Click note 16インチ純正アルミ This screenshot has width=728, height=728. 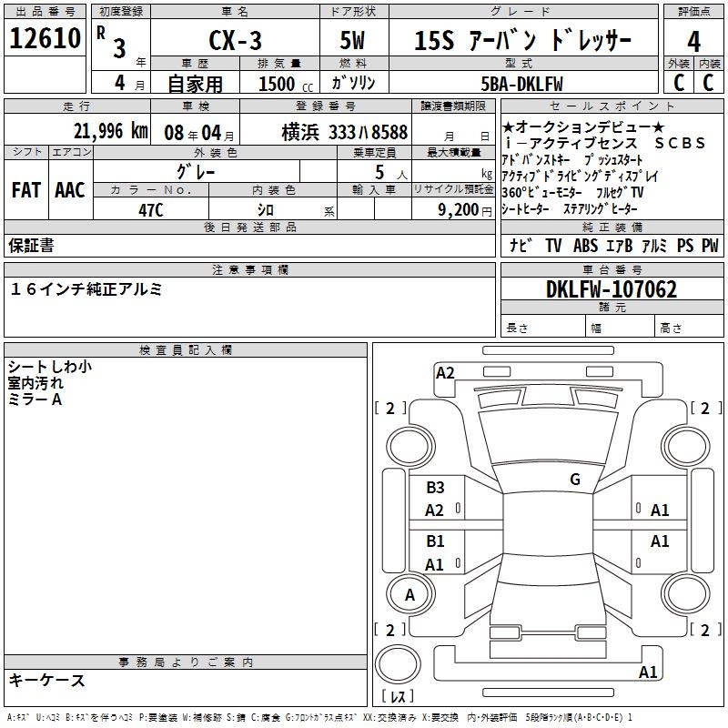click(86, 289)
